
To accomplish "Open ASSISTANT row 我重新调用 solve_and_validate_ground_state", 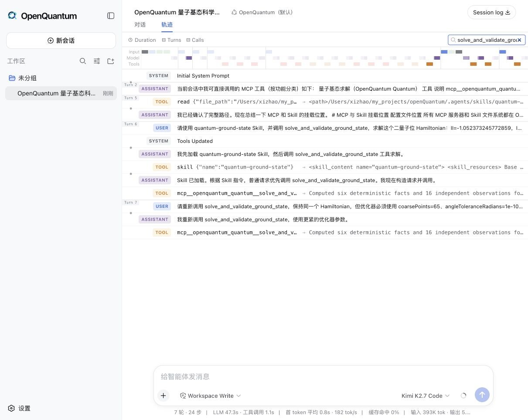I will pyautogui.click(x=325, y=220).
